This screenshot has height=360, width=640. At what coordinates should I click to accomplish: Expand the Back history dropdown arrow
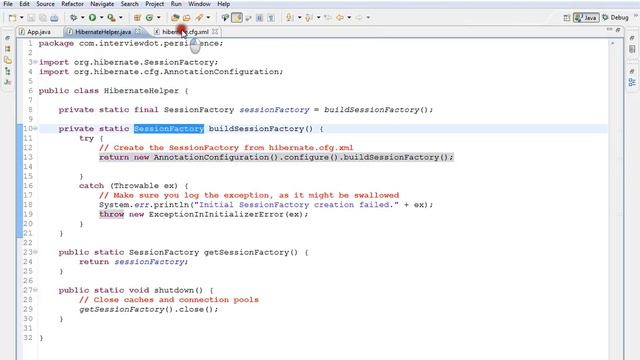tap(349, 18)
